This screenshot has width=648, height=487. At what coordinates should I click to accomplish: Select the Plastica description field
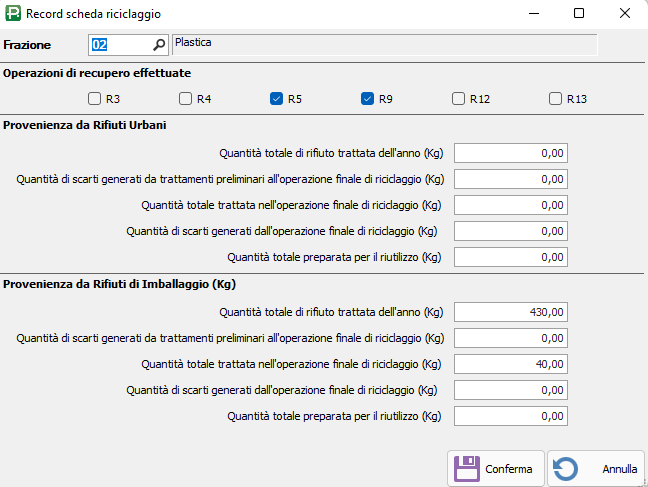click(384, 44)
